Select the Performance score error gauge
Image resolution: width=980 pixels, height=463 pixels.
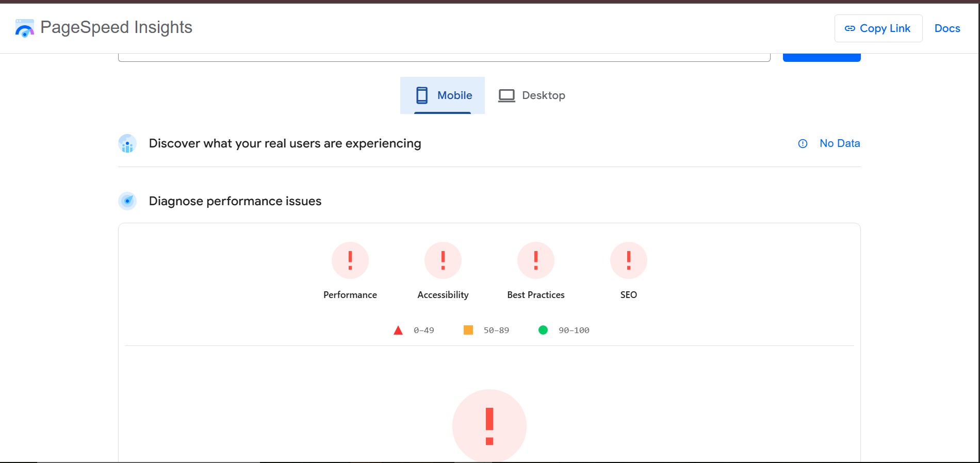tap(350, 260)
